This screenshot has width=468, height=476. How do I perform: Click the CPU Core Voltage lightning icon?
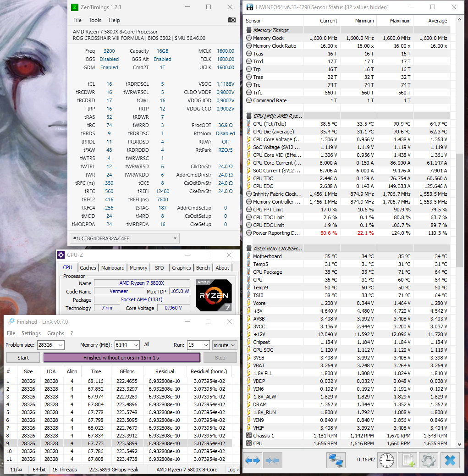tap(249, 139)
